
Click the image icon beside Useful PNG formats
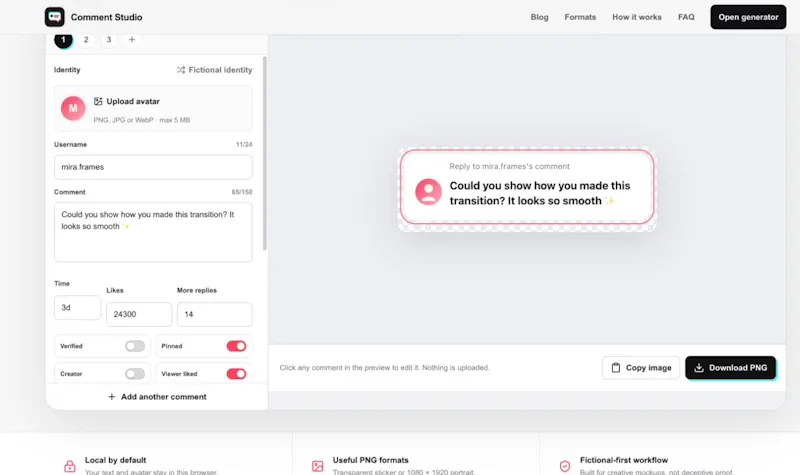pos(317,466)
